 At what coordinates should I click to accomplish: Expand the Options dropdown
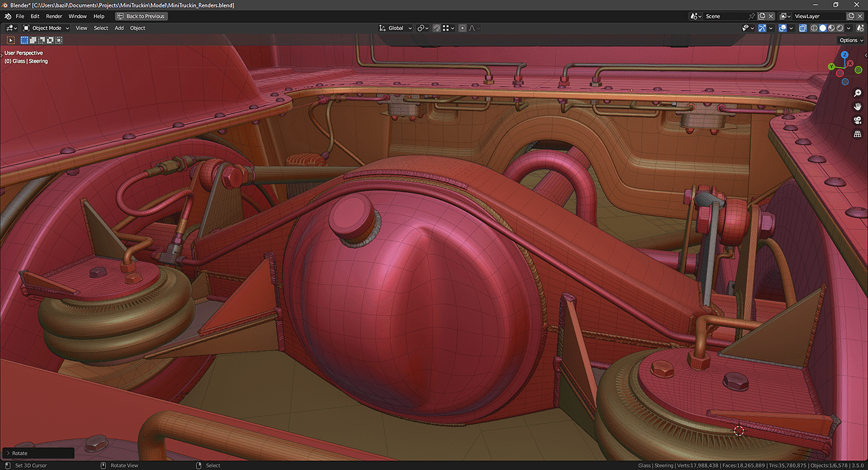(x=851, y=40)
